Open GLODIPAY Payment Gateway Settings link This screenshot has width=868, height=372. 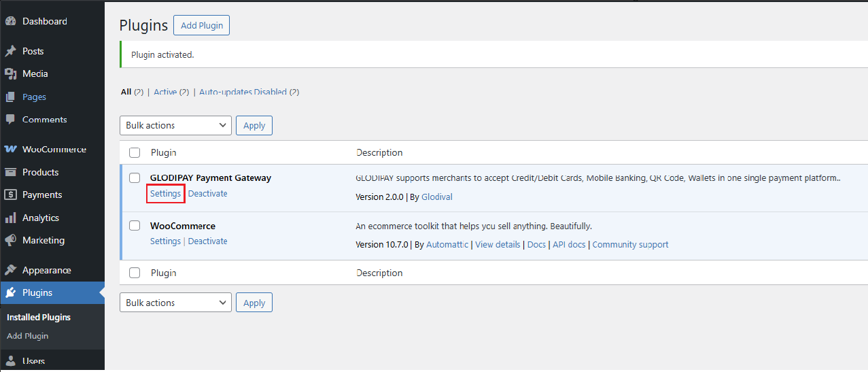166,194
